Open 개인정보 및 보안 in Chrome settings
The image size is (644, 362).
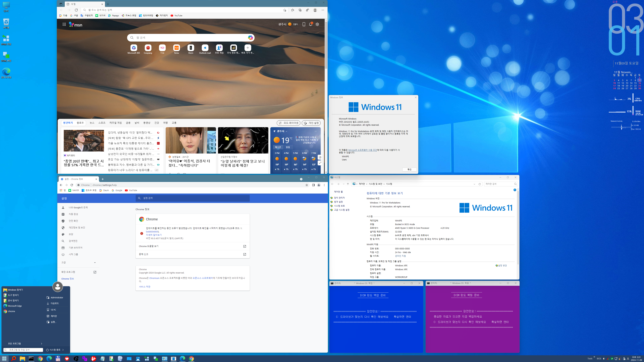(77, 228)
